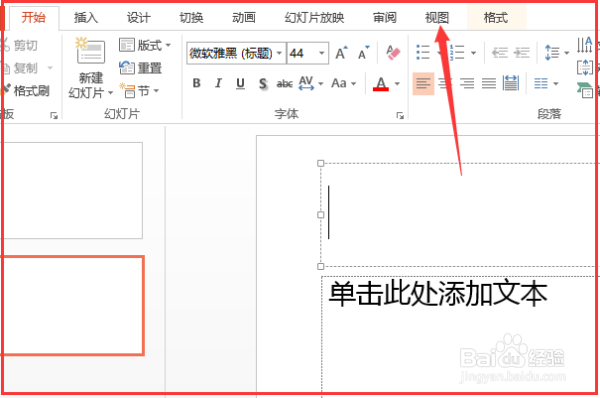Click the 版式 layout icon
Image resolution: width=600 pixels, height=398 pixels.
point(127,45)
